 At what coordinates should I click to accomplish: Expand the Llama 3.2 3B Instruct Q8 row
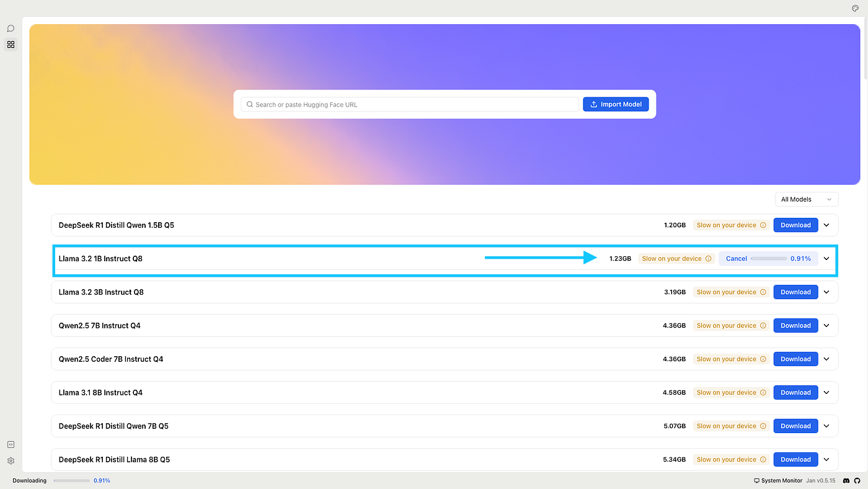pos(826,292)
